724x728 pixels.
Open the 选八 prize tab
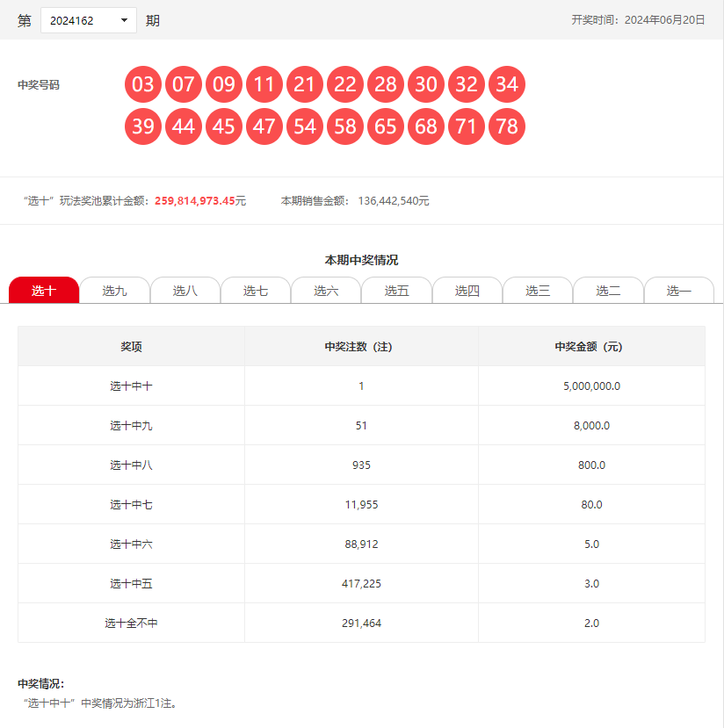click(x=185, y=291)
